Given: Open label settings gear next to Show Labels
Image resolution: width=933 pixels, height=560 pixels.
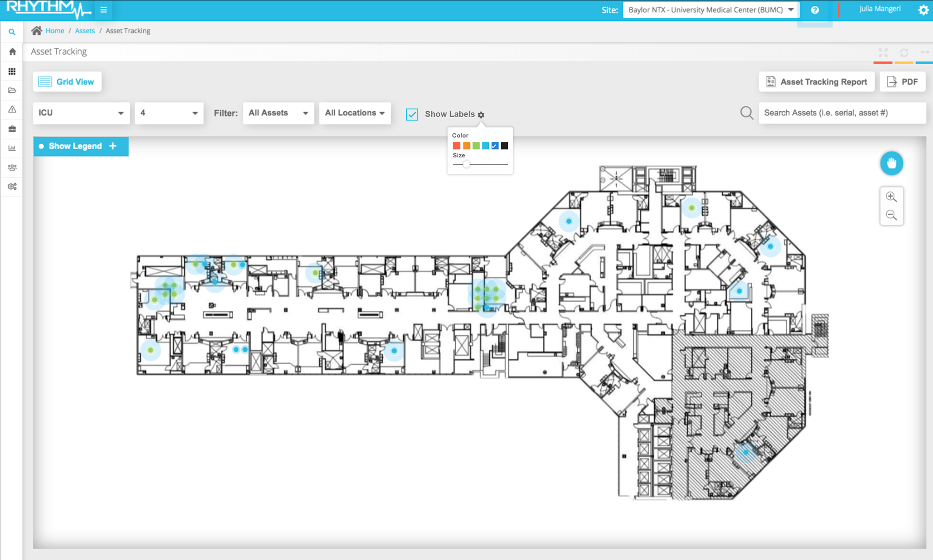Looking at the screenshot, I should (x=481, y=115).
